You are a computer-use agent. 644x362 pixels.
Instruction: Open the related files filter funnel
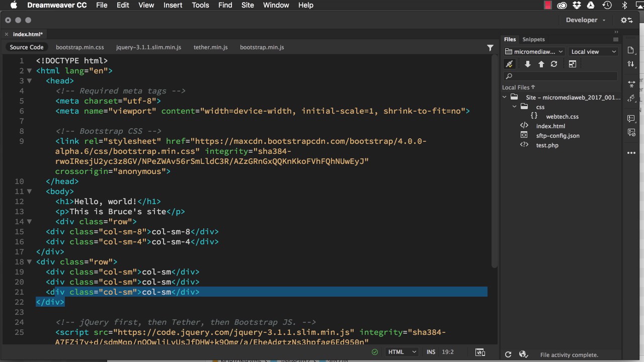(490, 47)
